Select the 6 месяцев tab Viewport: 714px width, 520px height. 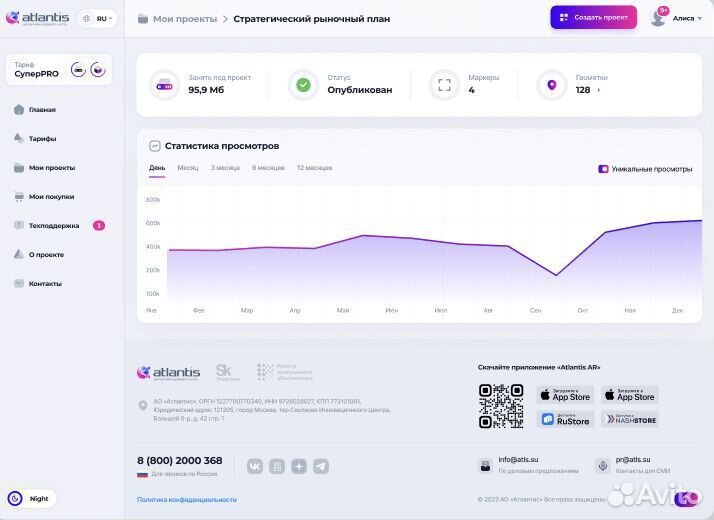coord(268,168)
